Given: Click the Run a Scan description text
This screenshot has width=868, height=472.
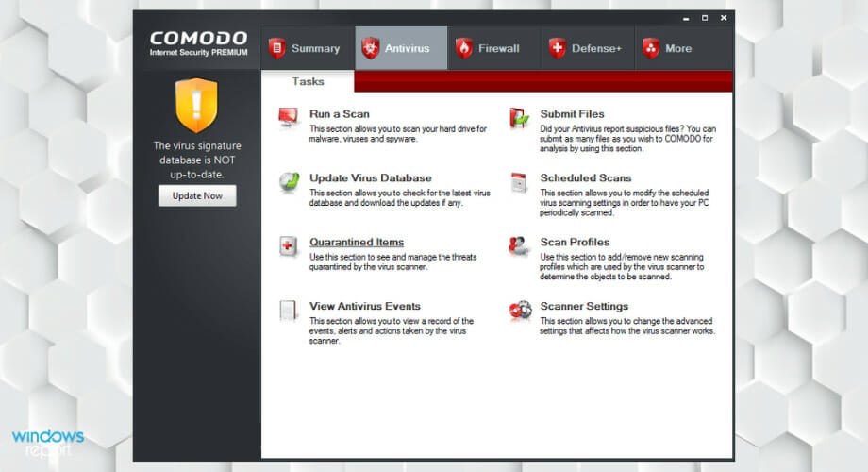Looking at the screenshot, I should point(397,133).
